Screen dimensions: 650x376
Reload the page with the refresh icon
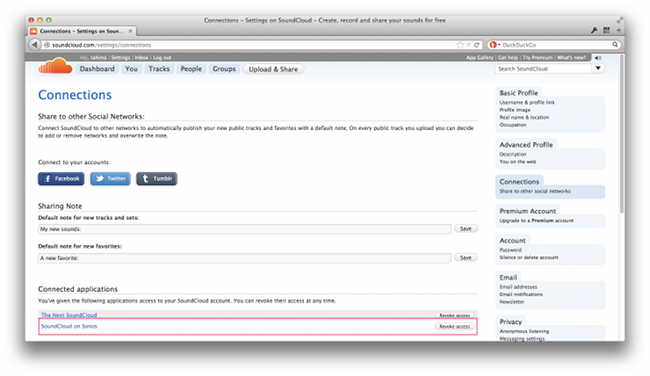point(477,45)
